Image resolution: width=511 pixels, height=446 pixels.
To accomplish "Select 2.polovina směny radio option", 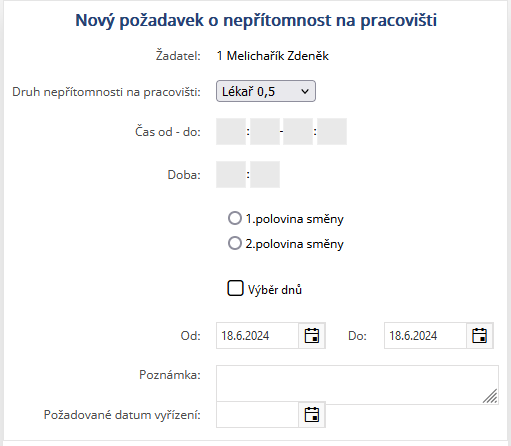I will (235, 243).
